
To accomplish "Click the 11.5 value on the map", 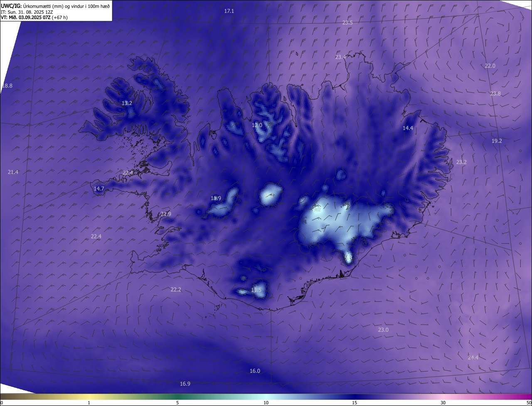I will [256, 290].
